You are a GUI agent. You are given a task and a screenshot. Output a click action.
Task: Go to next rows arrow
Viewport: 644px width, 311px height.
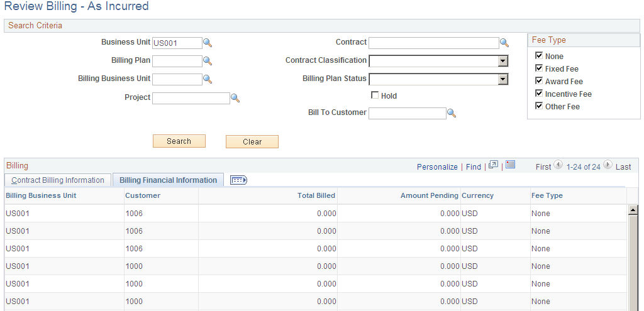point(608,165)
